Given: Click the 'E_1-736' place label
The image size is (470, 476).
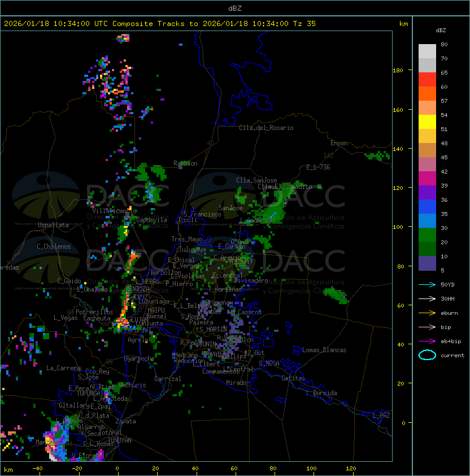Looking at the screenshot, I should point(318,167).
